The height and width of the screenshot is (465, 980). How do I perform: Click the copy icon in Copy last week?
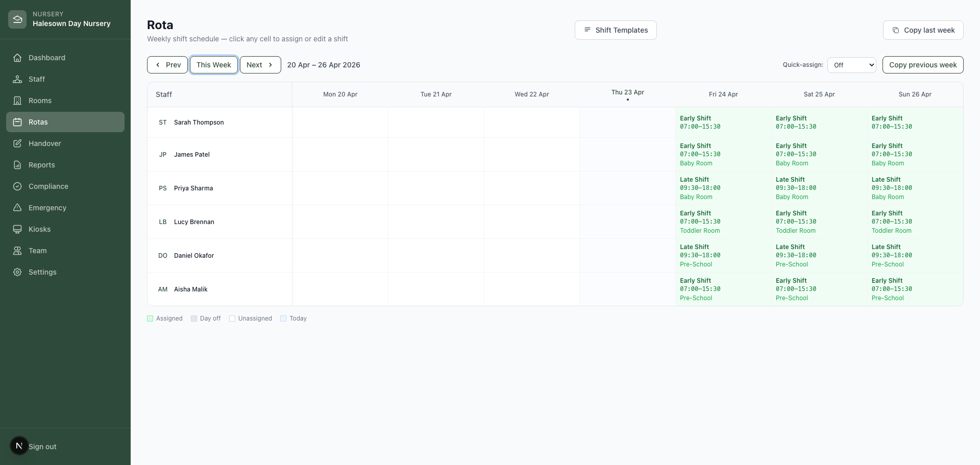pos(896,30)
